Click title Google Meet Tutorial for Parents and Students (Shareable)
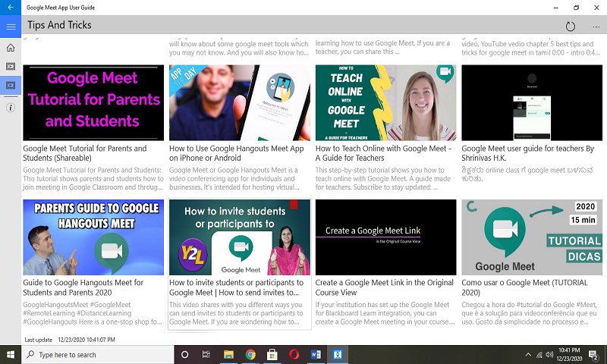Image resolution: width=607 pixels, height=364 pixels. (85, 153)
